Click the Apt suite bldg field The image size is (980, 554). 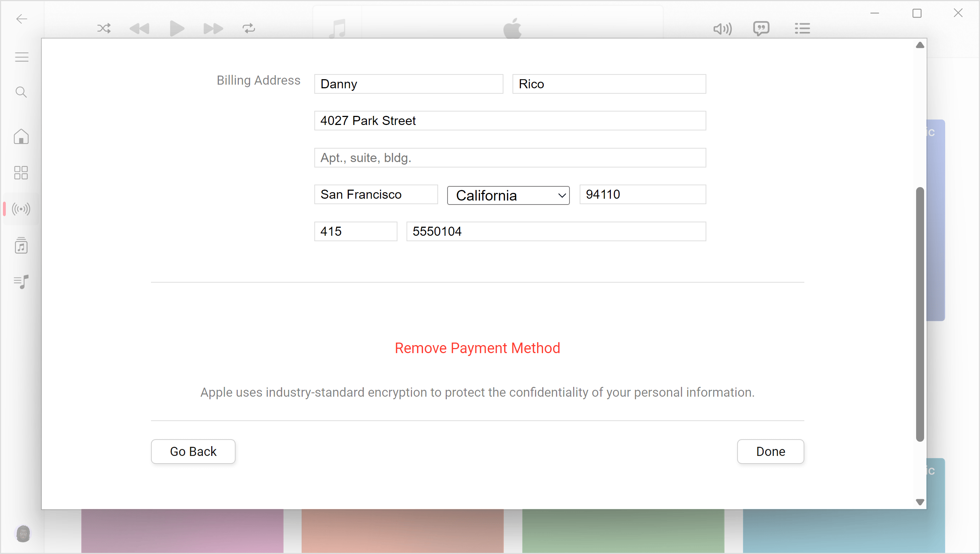point(510,158)
